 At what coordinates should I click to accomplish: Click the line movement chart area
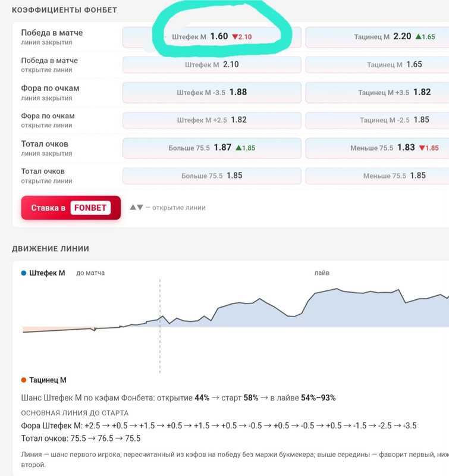[236, 326]
